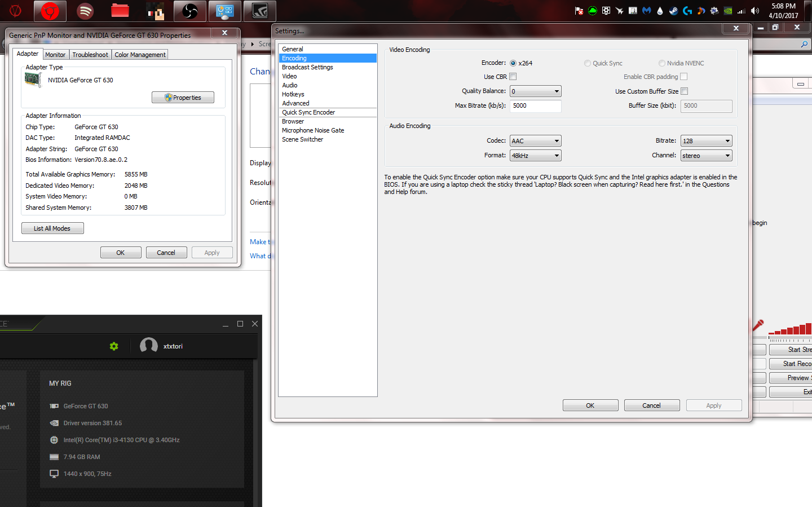This screenshot has height=507, width=812.
Task: Launch Spotify from the taskbar
Action: (x=85, y=11)
